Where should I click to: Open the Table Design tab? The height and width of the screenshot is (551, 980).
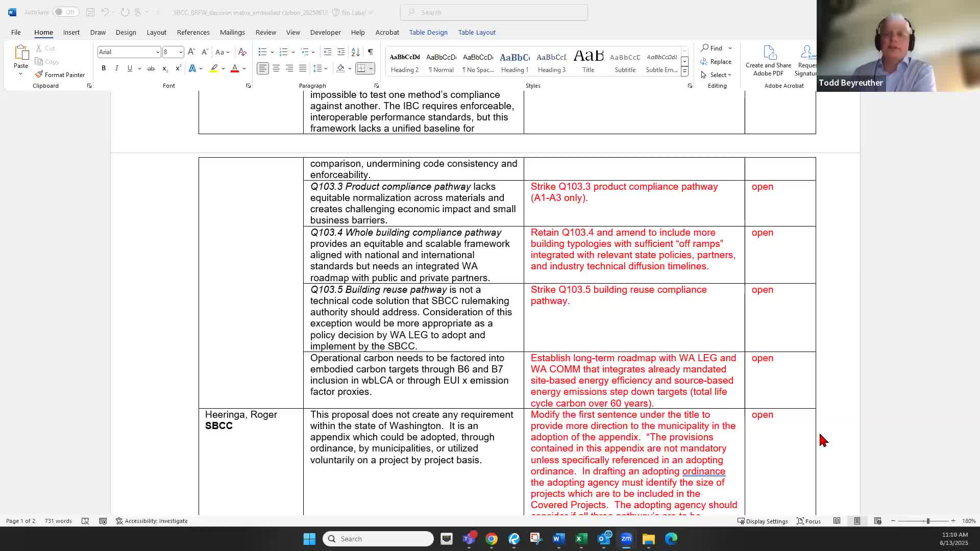tap(428, 32)
